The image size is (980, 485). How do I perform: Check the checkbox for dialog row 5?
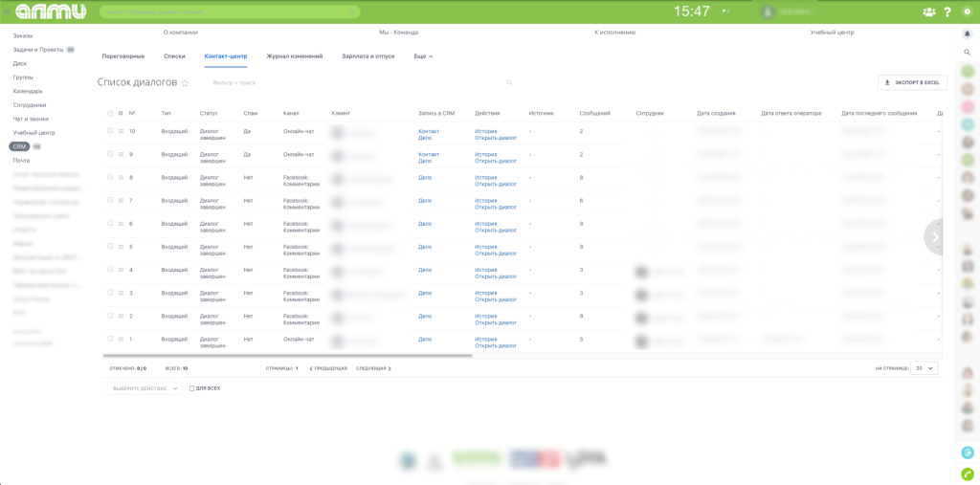[111, 246]
